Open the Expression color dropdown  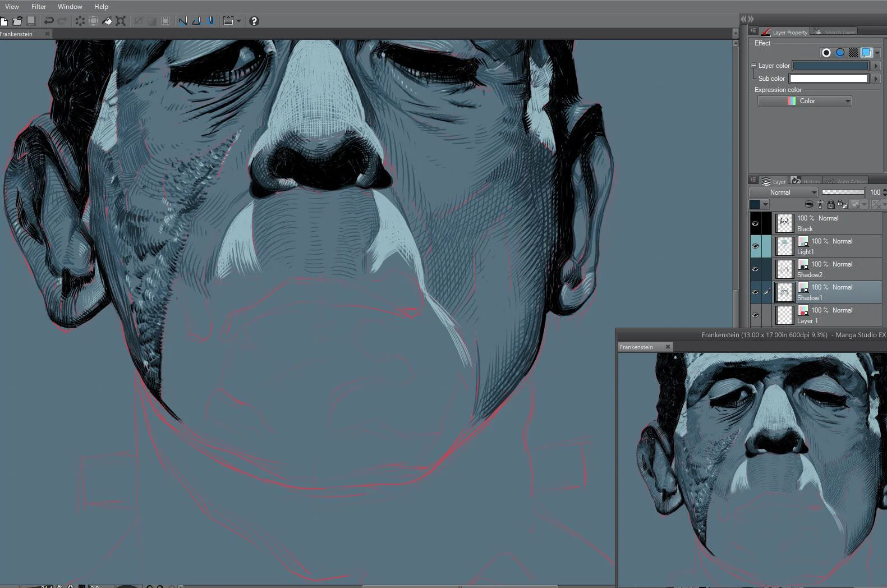click(805, 101)
